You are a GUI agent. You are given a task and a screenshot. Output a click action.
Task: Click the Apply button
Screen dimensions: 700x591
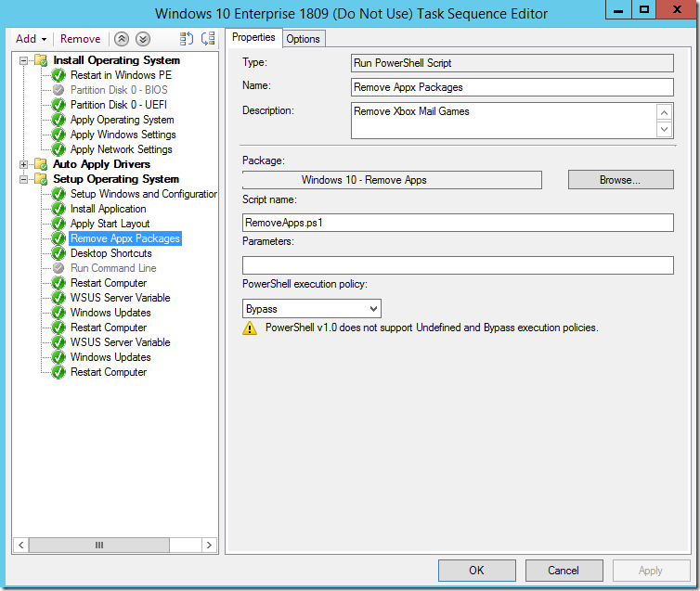pos(651,571)
